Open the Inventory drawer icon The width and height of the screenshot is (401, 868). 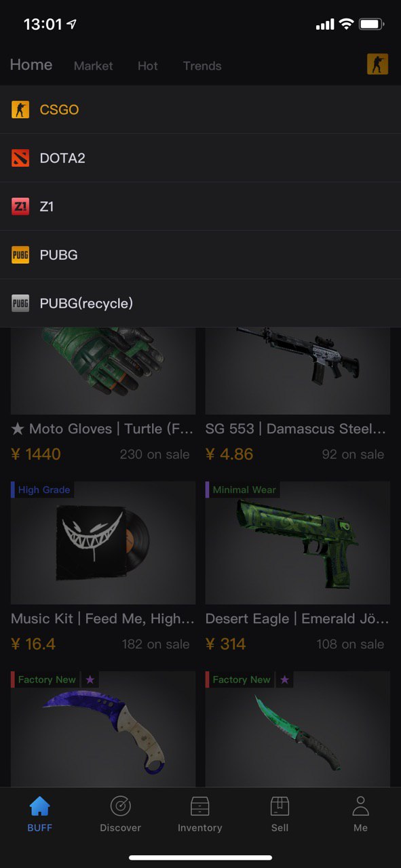tap(199, 806)
